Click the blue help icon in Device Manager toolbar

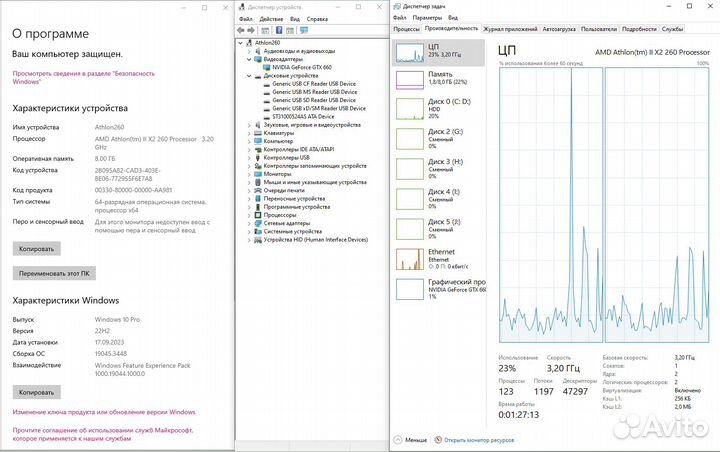279,30
